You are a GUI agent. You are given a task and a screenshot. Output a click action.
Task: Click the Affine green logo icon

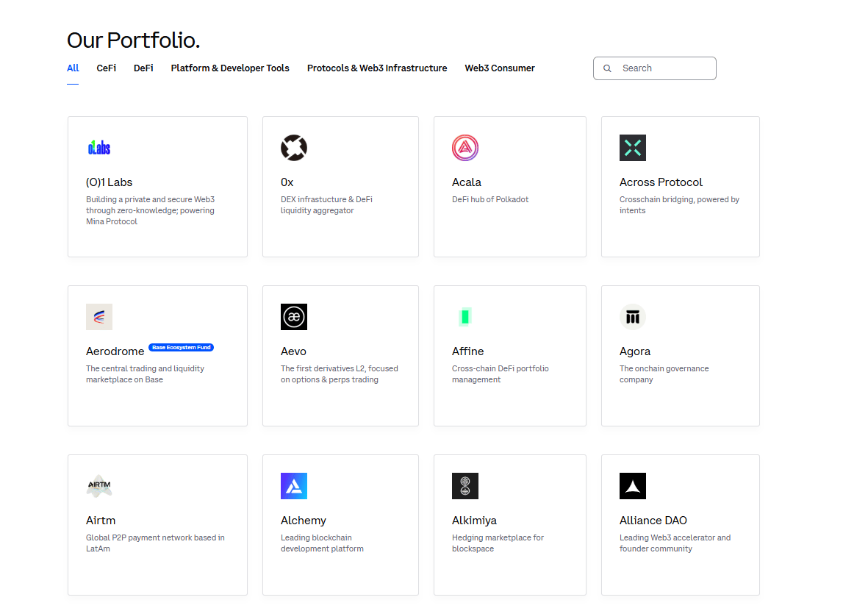[x=465, y=317]
